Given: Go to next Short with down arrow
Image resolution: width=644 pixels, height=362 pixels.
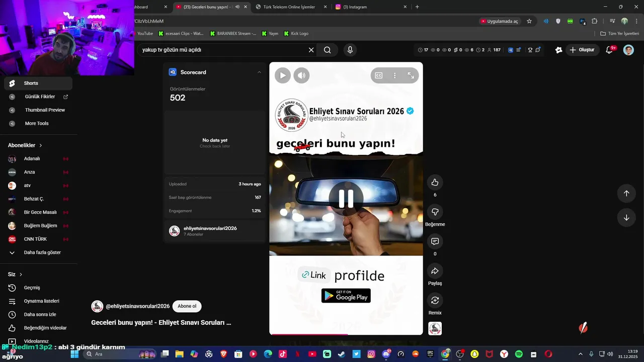Looking at the screenshot, I should click(626, 218).
